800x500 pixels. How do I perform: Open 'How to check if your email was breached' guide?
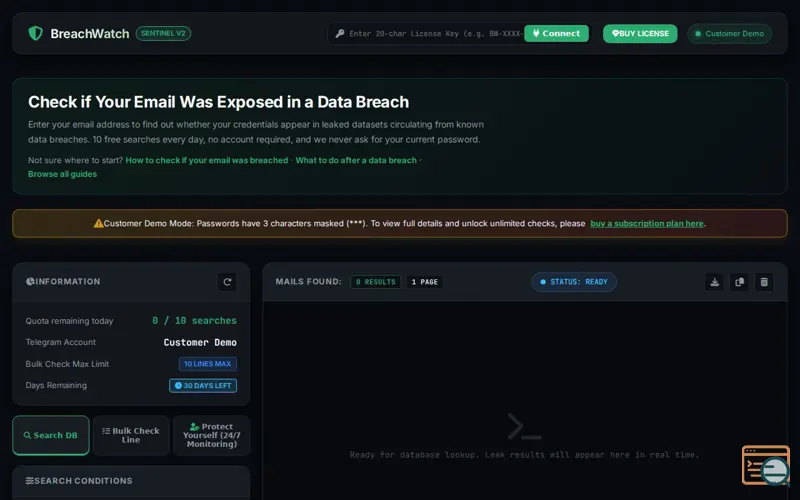tap(207, 160)
